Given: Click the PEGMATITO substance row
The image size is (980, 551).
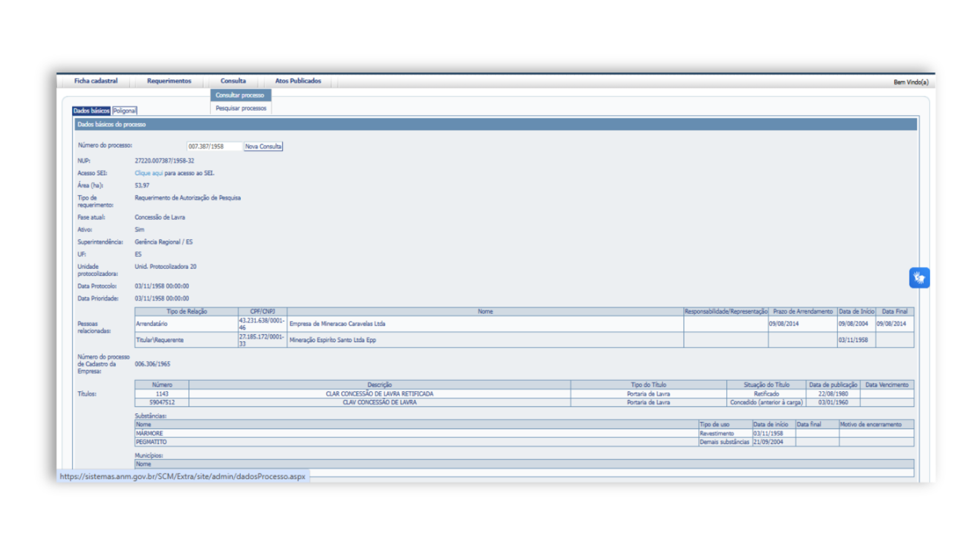Looking at the screenshot, I should [x=524, y=442].
